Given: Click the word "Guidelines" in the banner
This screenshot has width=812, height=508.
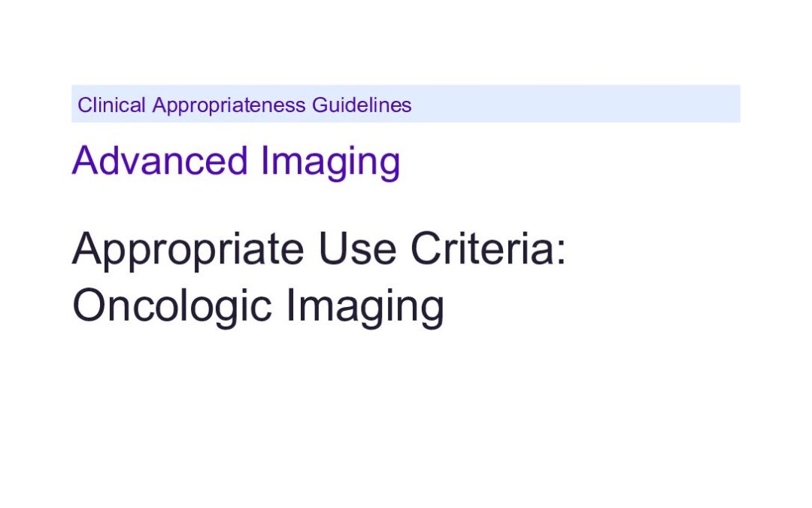Looking at the screenshot, I should click(x=362, y=105).
